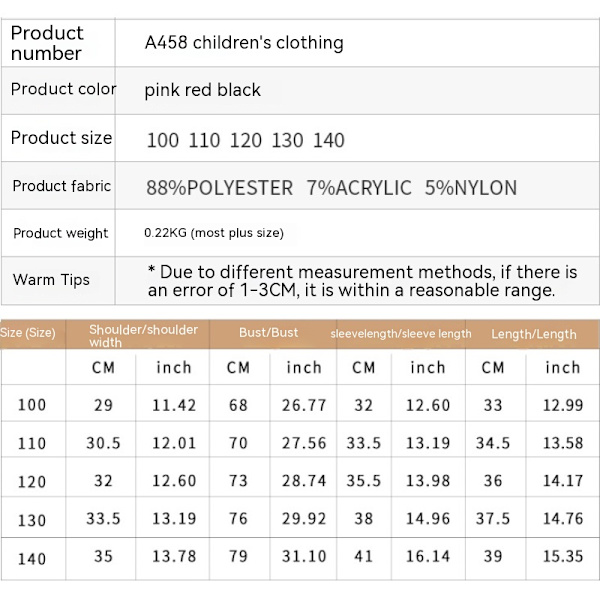Click the 28.74 bust inch value

pos(304,481)
